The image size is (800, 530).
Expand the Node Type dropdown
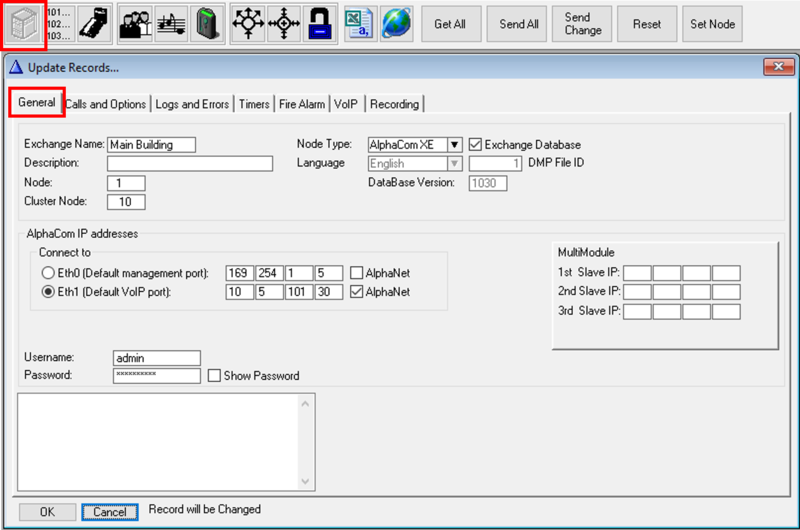455,144
